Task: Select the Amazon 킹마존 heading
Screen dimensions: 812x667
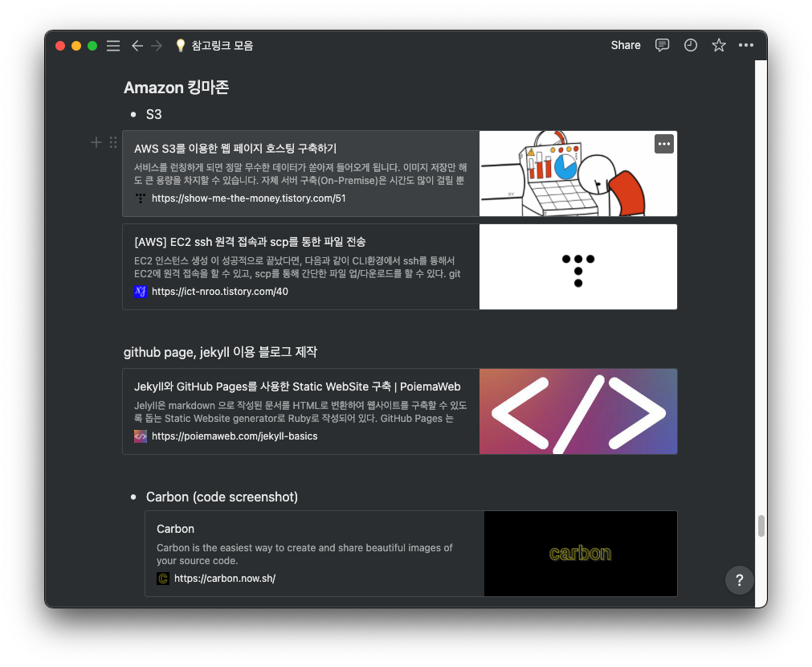Action: (176, 88)
